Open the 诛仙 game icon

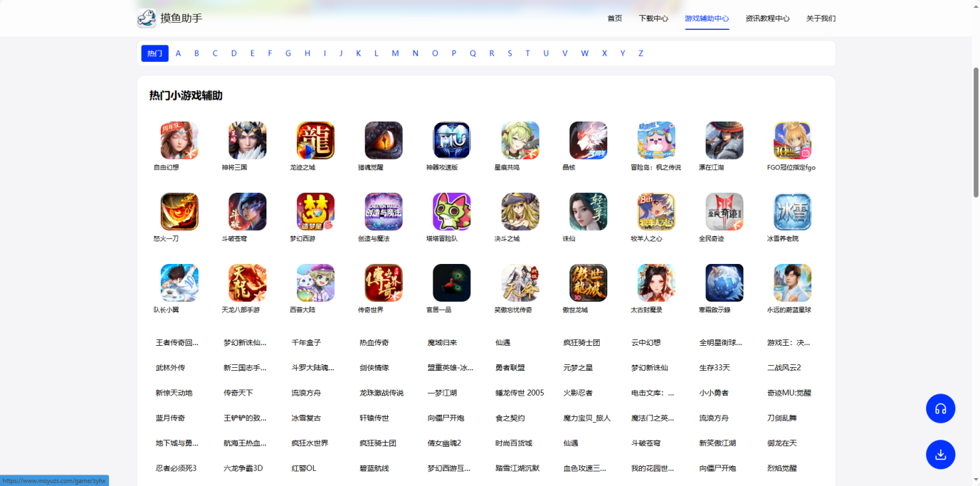tap(589, 211)
